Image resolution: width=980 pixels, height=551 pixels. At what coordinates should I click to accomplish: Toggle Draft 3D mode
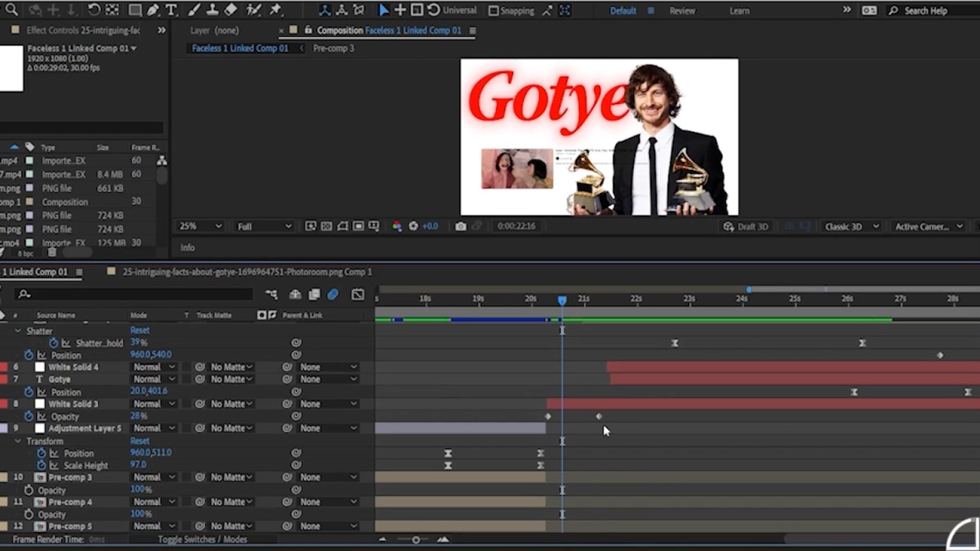[746, 227]
